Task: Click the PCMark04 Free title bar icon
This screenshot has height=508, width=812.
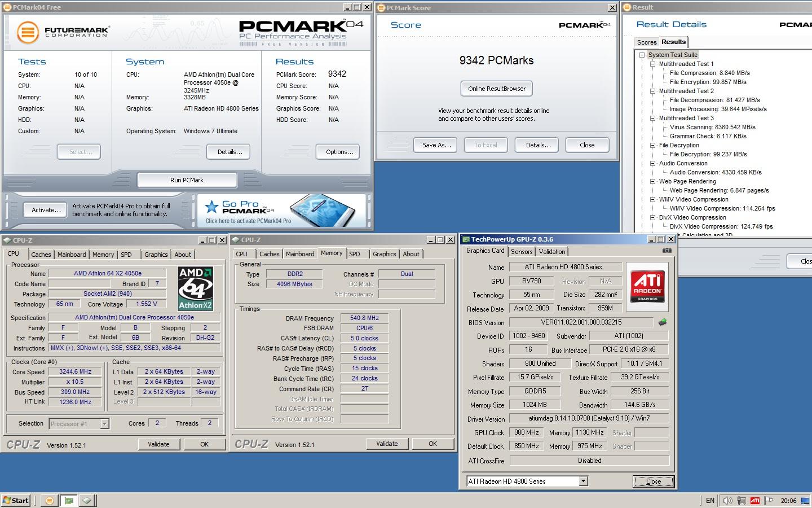Action: tap(7, 7)
